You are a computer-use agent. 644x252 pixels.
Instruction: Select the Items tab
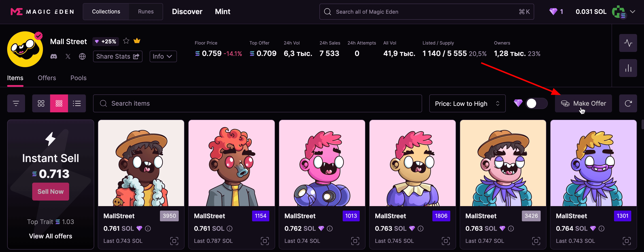[15, 78]
